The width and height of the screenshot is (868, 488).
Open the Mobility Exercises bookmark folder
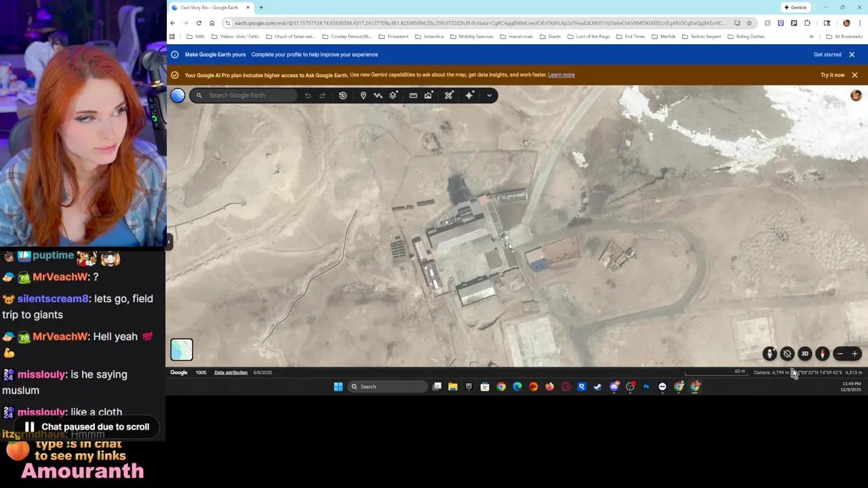click(x=471, y=37)
